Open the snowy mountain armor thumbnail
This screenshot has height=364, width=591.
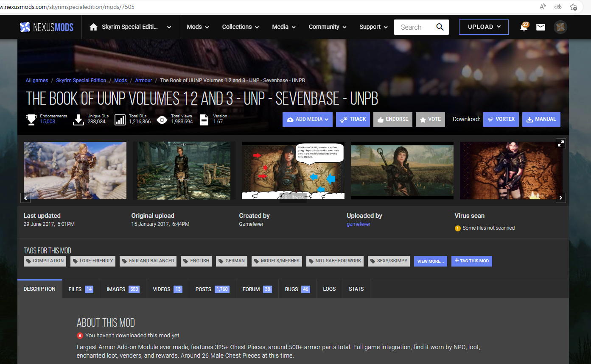[x=75, y=170]
